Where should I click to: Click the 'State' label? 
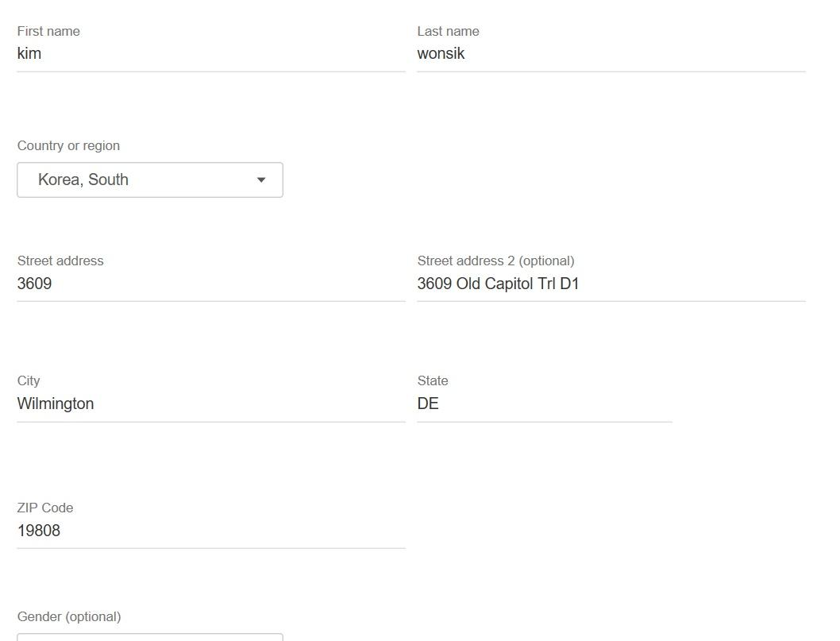[433, 380]
